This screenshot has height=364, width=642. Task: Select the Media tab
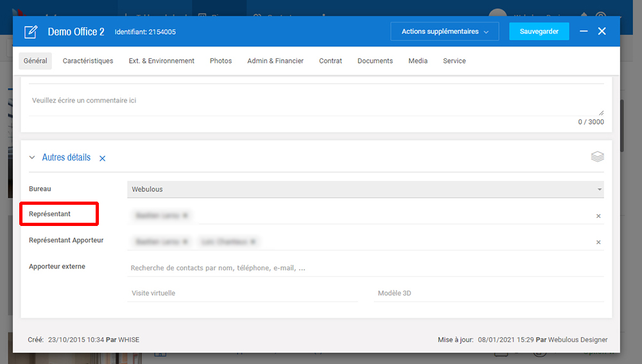[x=418, y=60]
